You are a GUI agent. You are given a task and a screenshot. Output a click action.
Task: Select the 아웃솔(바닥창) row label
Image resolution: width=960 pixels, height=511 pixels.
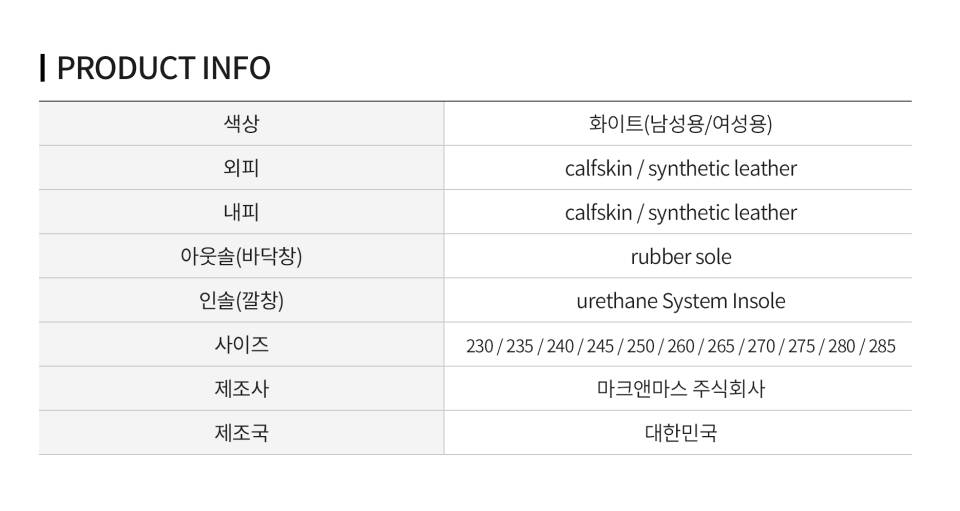tap(241, 257)
